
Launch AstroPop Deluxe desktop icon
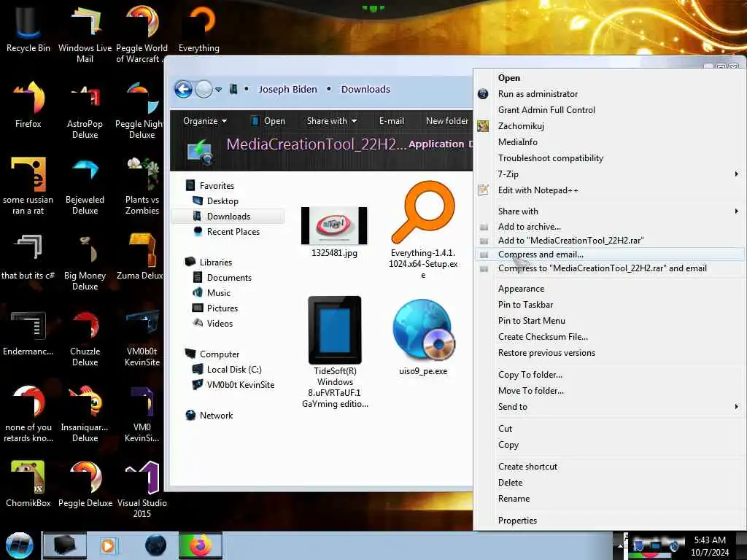[85, 112]
